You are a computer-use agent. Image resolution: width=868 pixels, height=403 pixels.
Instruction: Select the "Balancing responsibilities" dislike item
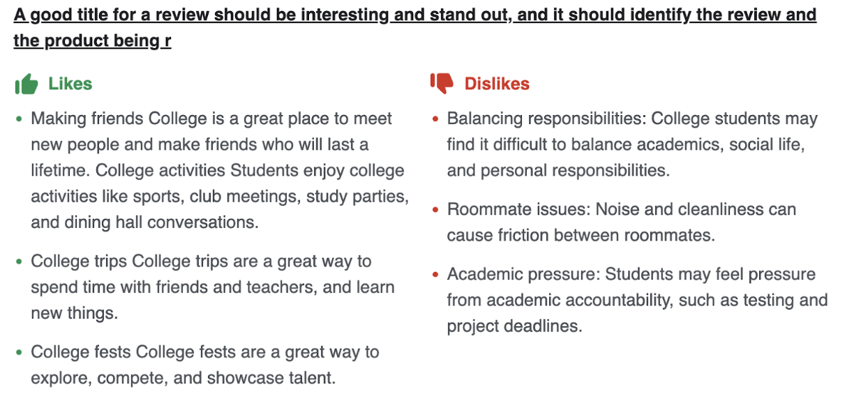(631, 119)
